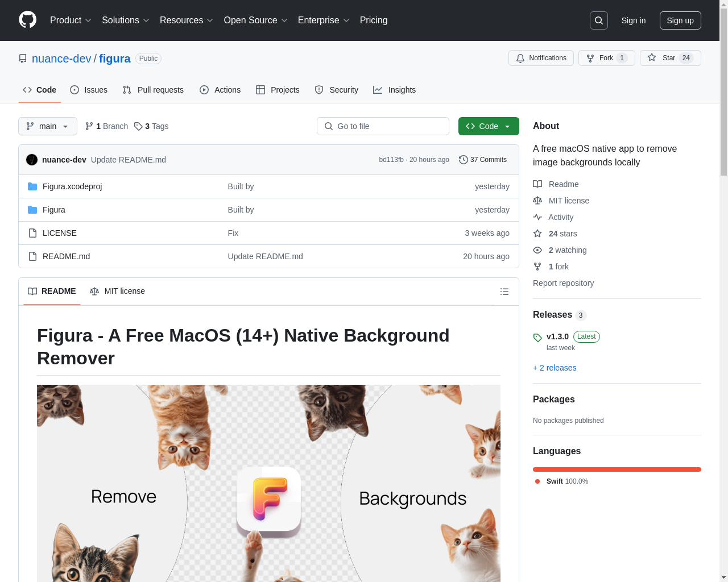
Task: Open the green Code dropdown button
Action: click(x=489, y=126)
